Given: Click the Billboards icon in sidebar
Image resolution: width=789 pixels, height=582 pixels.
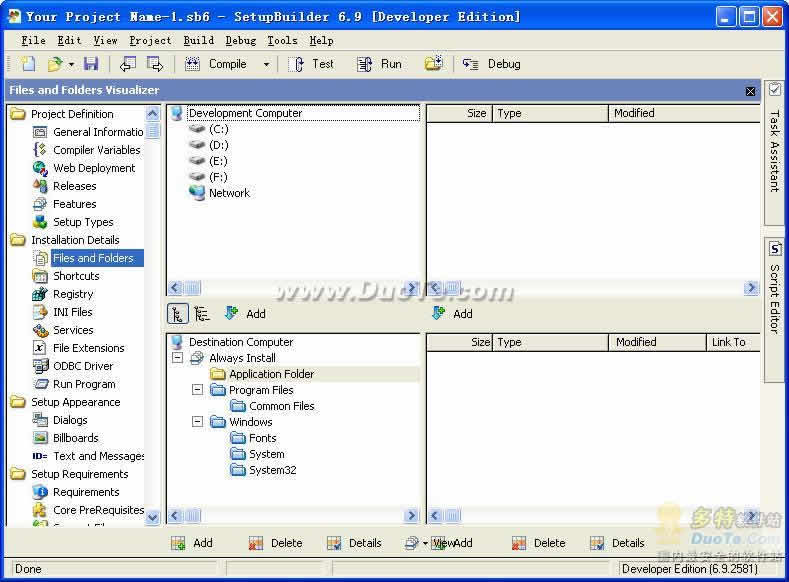Looking at the screenshot, I should point(40,438).
